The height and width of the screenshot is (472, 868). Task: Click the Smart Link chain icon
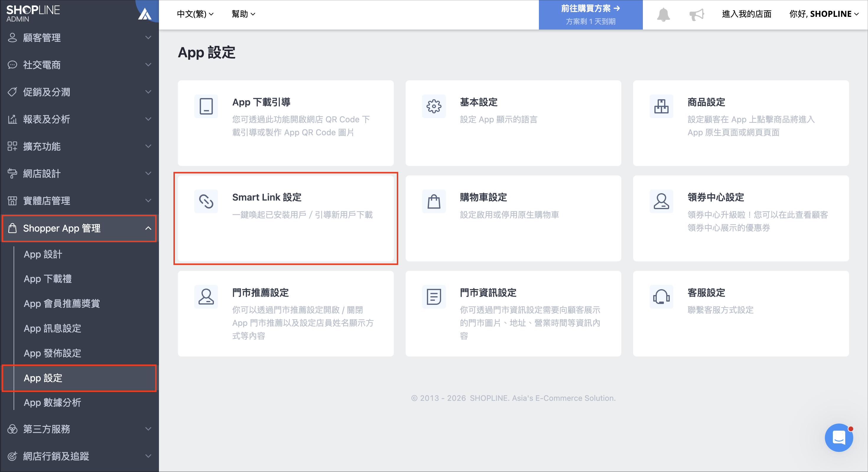206,201
